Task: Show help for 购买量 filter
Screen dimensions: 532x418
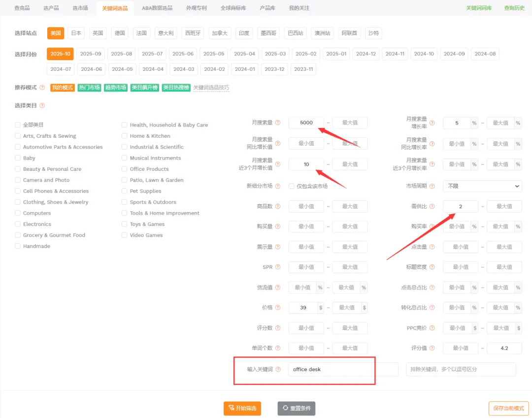Action: (x=278, y=226)
